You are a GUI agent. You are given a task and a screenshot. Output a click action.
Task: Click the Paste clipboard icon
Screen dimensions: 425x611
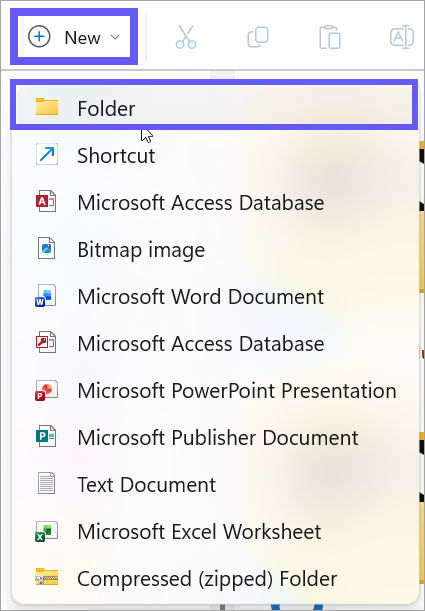[330, 37]
